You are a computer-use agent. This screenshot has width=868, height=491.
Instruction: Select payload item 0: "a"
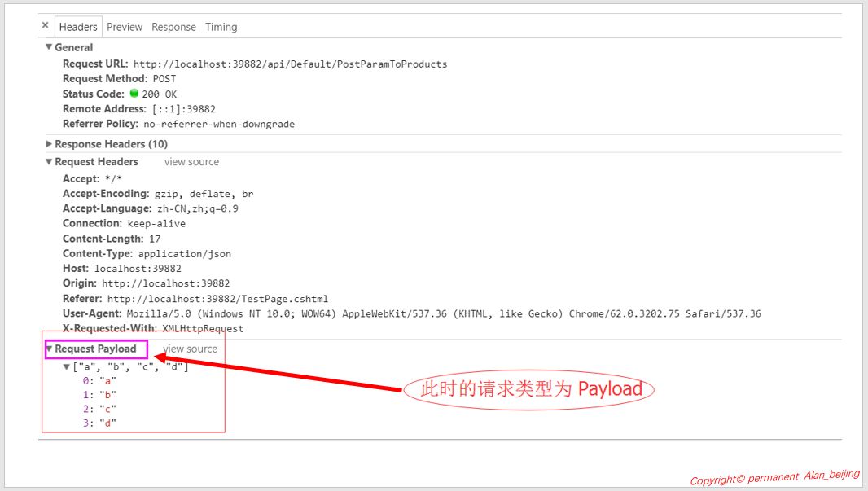pos(99,381)
